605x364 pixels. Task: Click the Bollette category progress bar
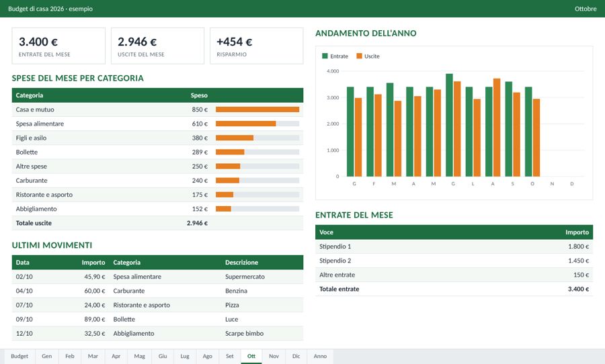(x=257, y=152)
